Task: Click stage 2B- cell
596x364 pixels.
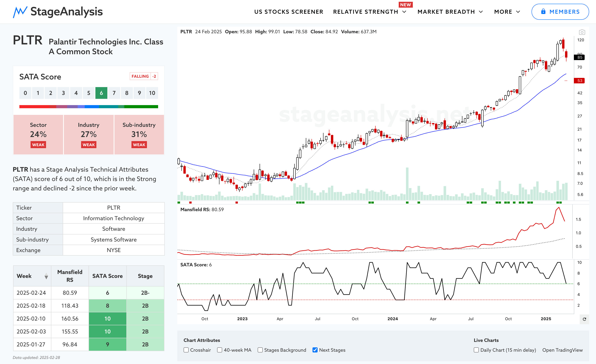Action: 145,293
